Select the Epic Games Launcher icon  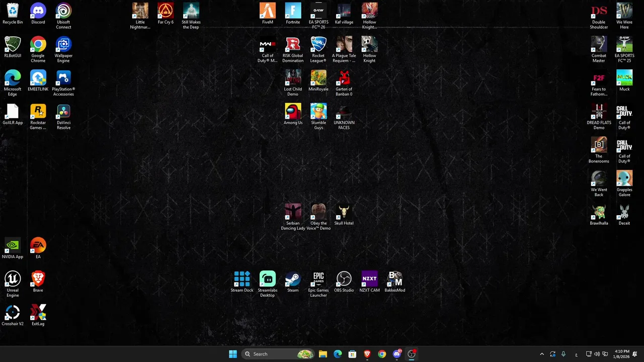point(318,285)
